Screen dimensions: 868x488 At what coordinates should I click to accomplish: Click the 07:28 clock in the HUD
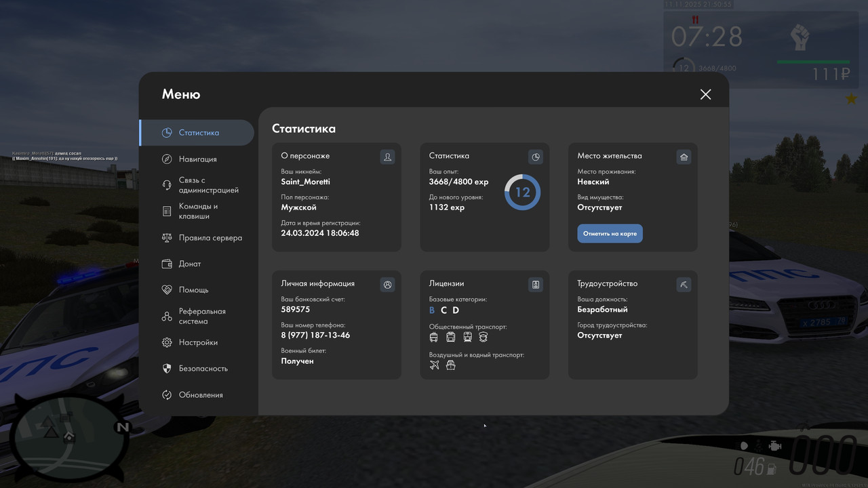pyautogui.click(x=707, y=37)
